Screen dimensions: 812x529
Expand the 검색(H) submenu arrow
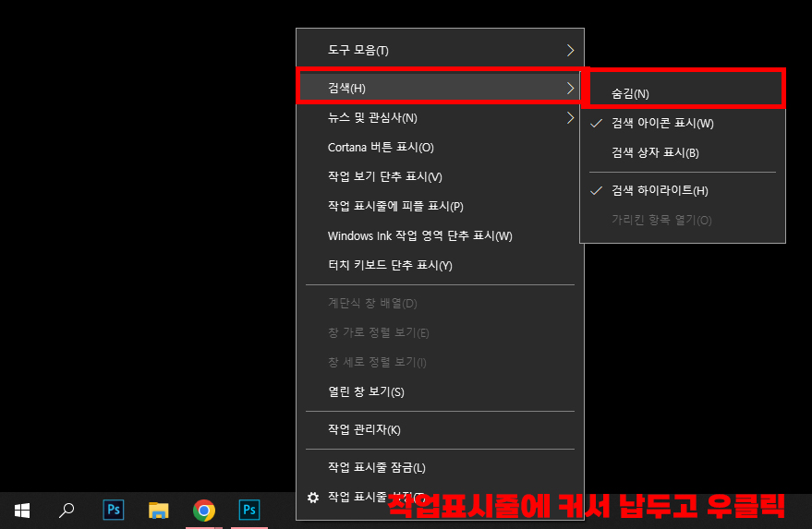tap(570, 88)
